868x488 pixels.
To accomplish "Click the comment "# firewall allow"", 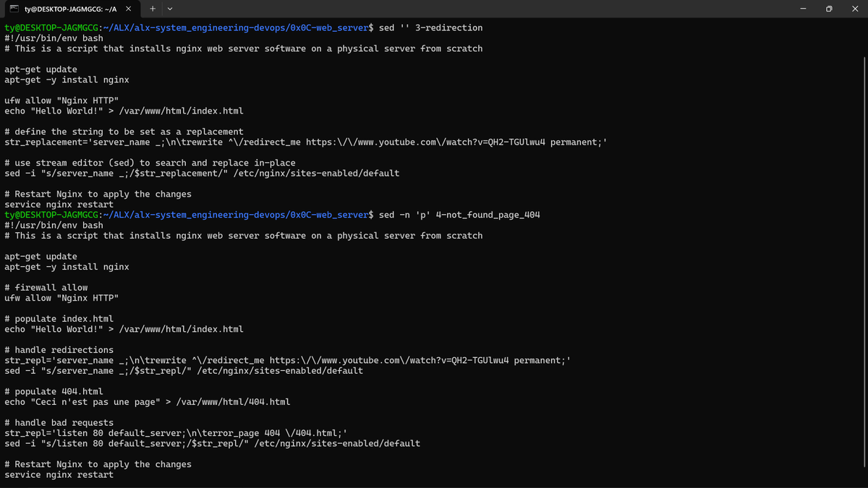I will (x=46, y=288).
